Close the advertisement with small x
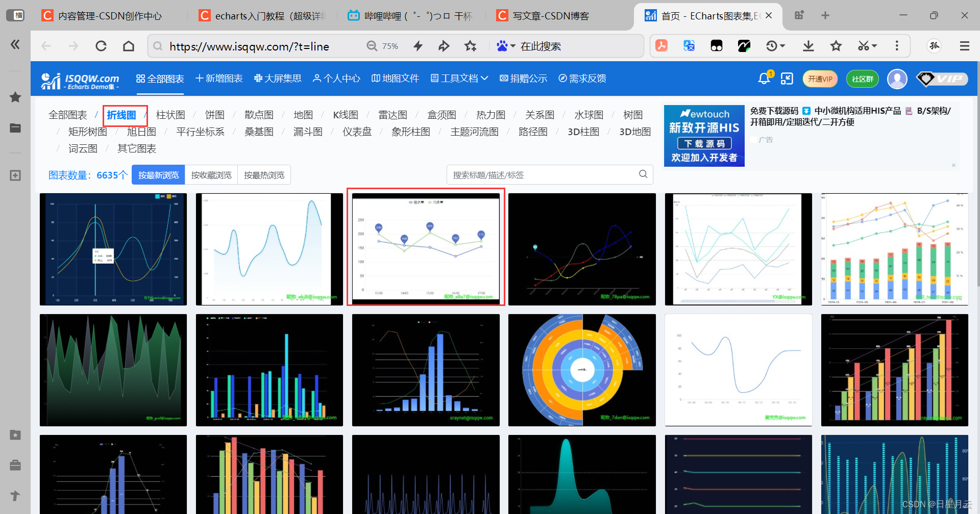 tap(953, 165)
